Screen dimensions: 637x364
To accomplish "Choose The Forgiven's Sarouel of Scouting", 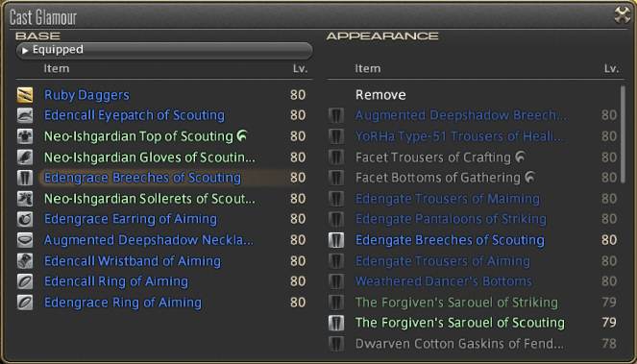I will coord(474,323).
